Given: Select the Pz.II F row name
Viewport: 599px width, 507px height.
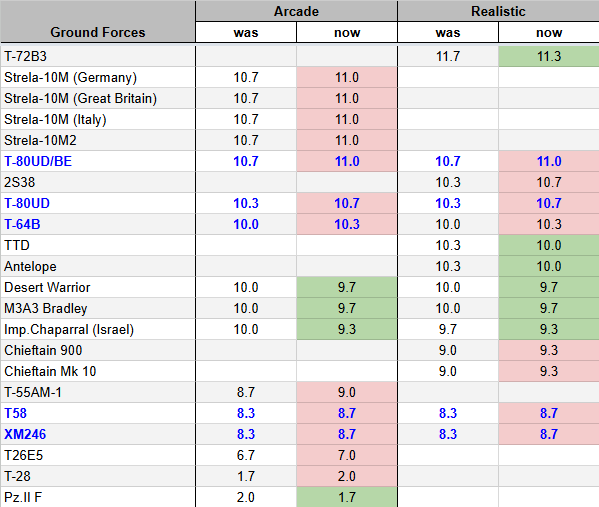Looking at the screenshot, I should 23,497.
